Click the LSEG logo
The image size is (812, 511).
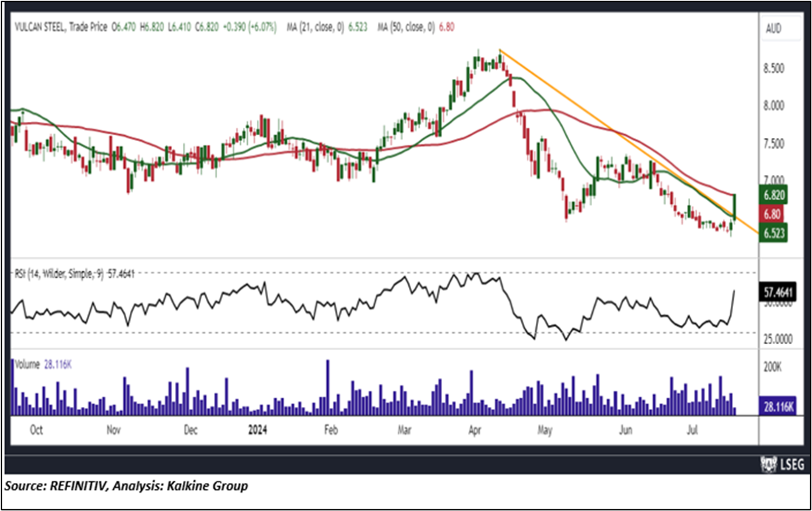pos(783,463)
